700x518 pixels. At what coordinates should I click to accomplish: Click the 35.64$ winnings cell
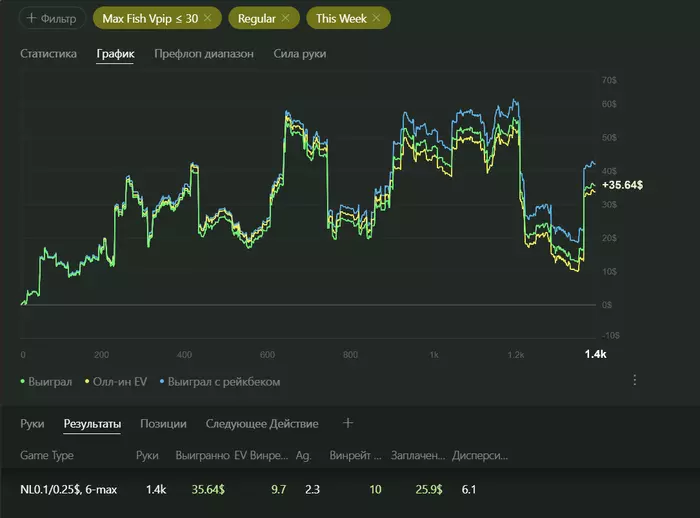208,489
